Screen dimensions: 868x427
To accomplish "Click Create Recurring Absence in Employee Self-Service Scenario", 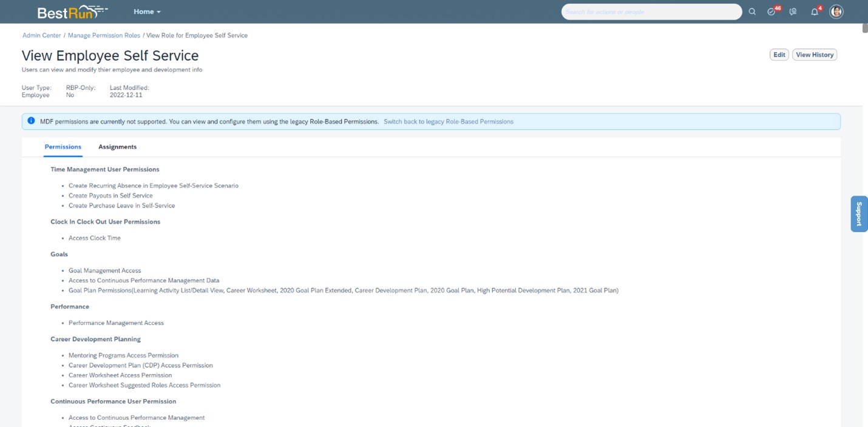I will tap(154, 186).
